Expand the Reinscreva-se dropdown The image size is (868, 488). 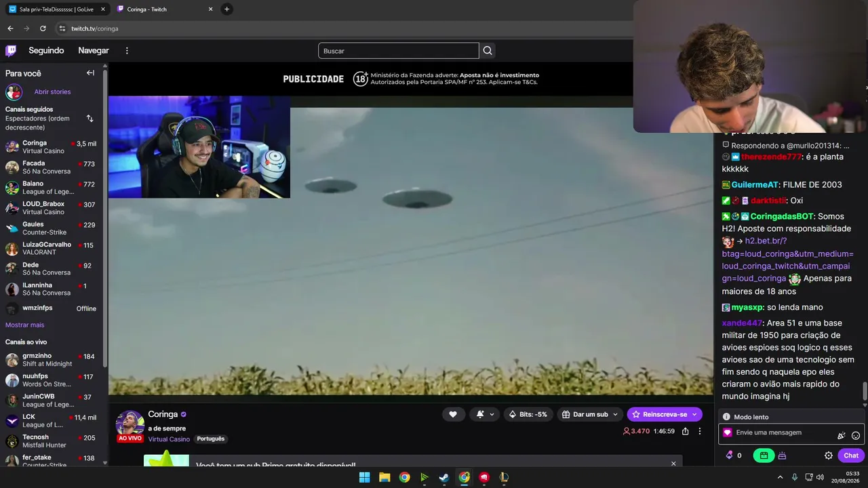pos(694,414)
